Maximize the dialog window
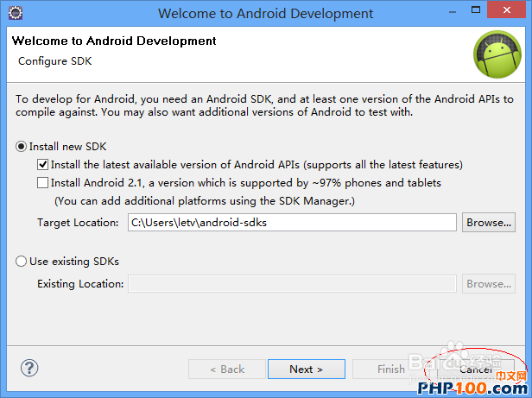532x398 pixels. click(x=476, y=10)
